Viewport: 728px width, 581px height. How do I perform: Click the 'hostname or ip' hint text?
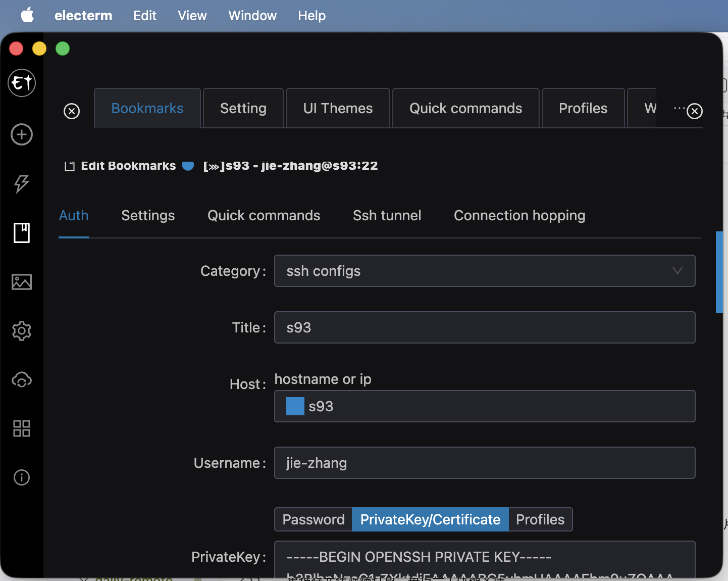pyautogui.click(x=323, y=379)
